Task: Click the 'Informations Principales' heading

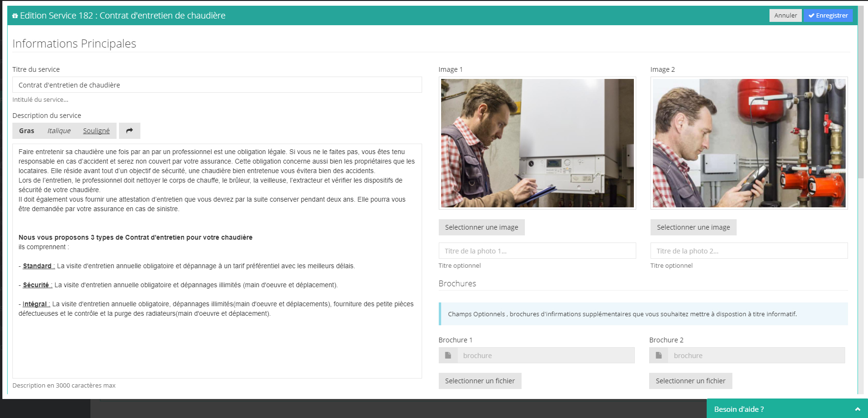Action: point(74,43)
